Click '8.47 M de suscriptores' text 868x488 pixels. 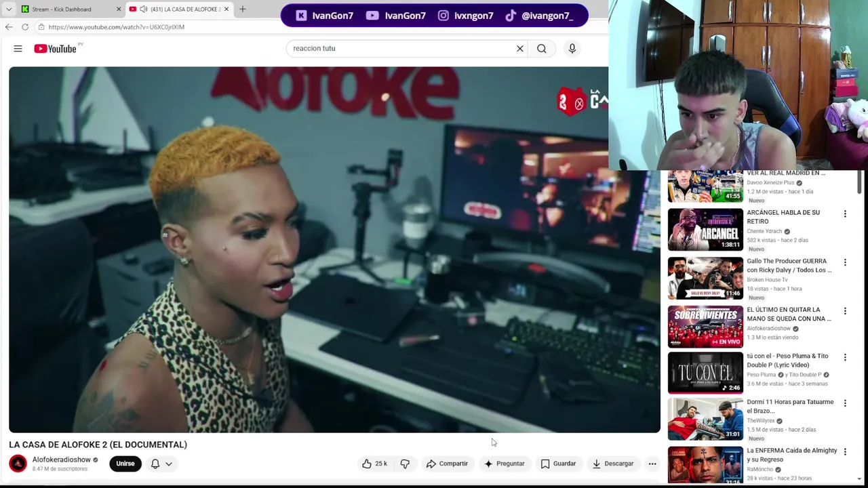coord(60,469)
